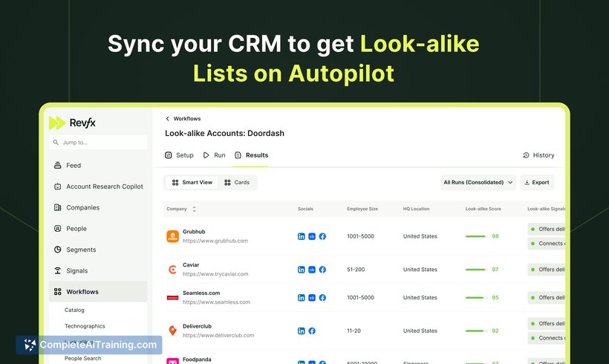Open the seamless.com URL link
The height and width of the screenshot is (364, 609).
click(x=216, y=302)
